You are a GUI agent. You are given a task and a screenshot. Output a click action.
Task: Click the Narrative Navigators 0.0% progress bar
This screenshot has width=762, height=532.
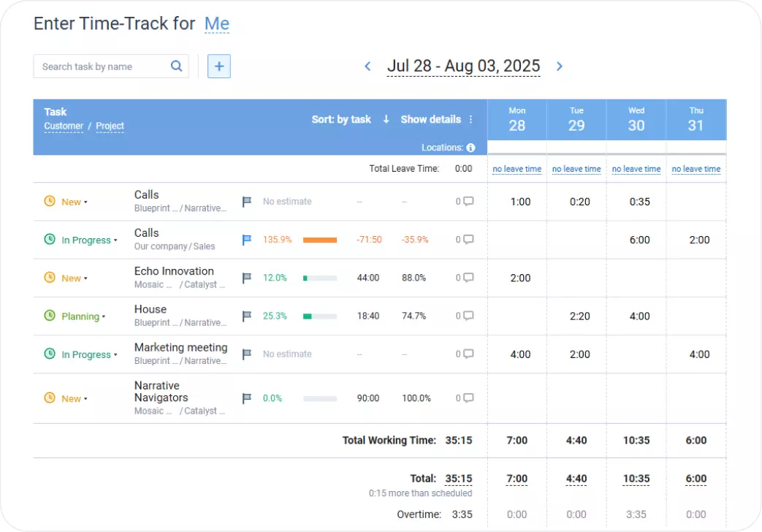coord(320,398)
